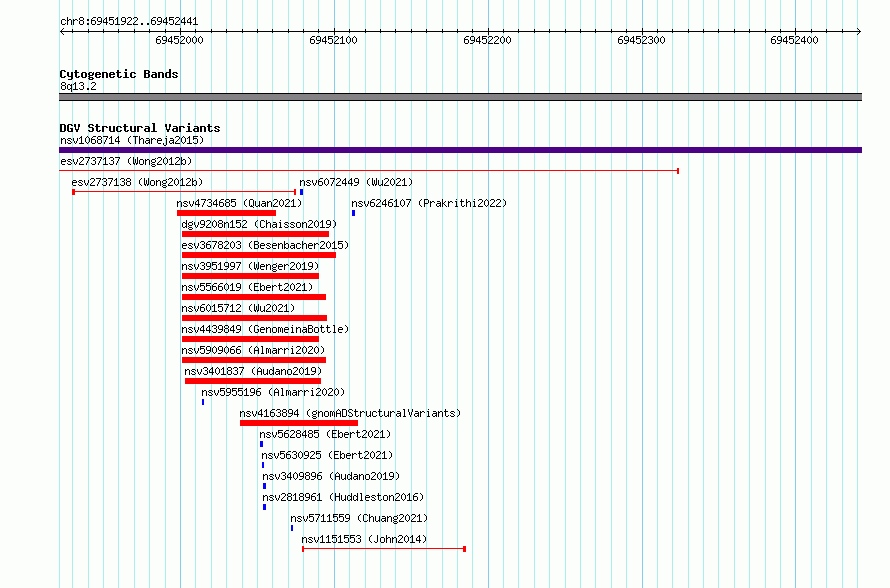Open dgv9208n152 (Chaisson2019) label
Image resolution: width=890 pixels, height=588 pixels.
point(259,224)
